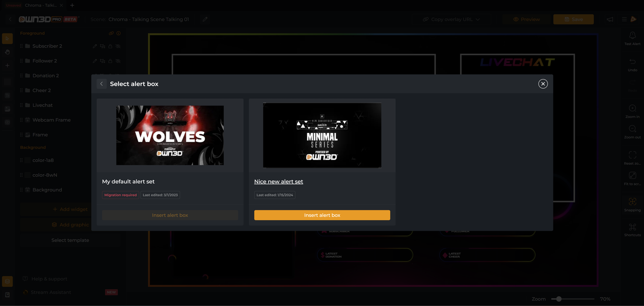Image resolution: width=644 pixels, height=306 pixels.
Task: Expand the Cheer 2 folder
Action: pos(28,90)
